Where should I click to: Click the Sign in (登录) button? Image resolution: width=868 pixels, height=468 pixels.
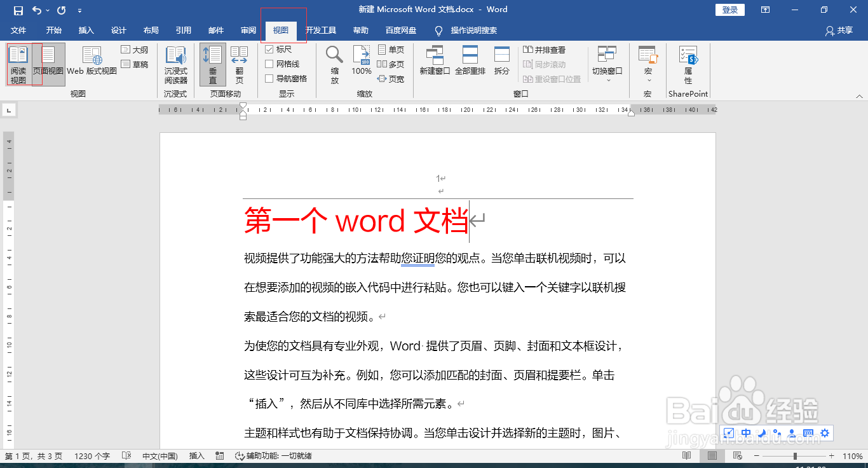click(x=730, y=10)
